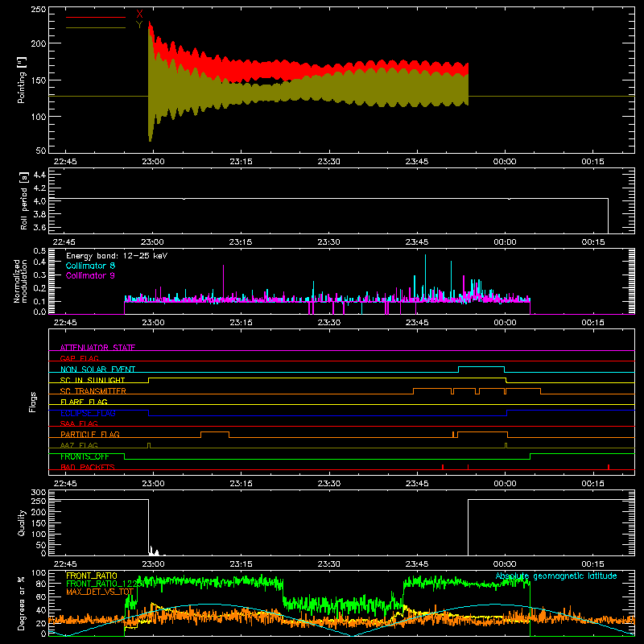Click the red X legend line
Viewport: 644px width, 644px height.
coord(96,17)
